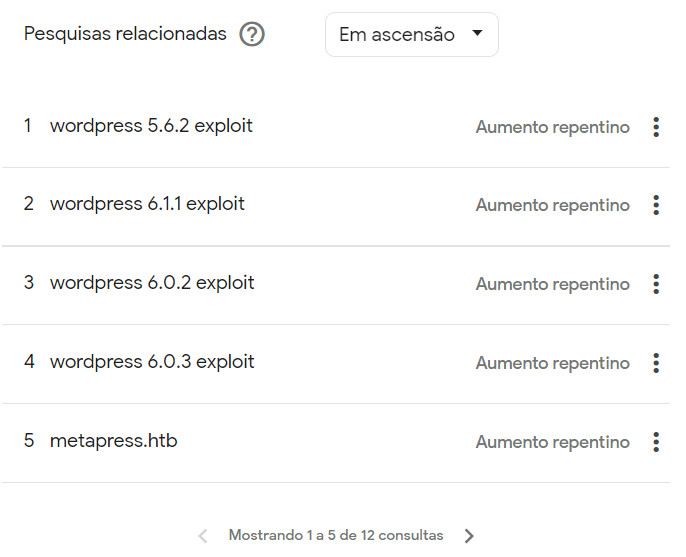The width and height of the screenshot is (686, 557).
Task: Open three-dot menu for wordpress 6.1.1 exploit
Action: pos(656,205)
